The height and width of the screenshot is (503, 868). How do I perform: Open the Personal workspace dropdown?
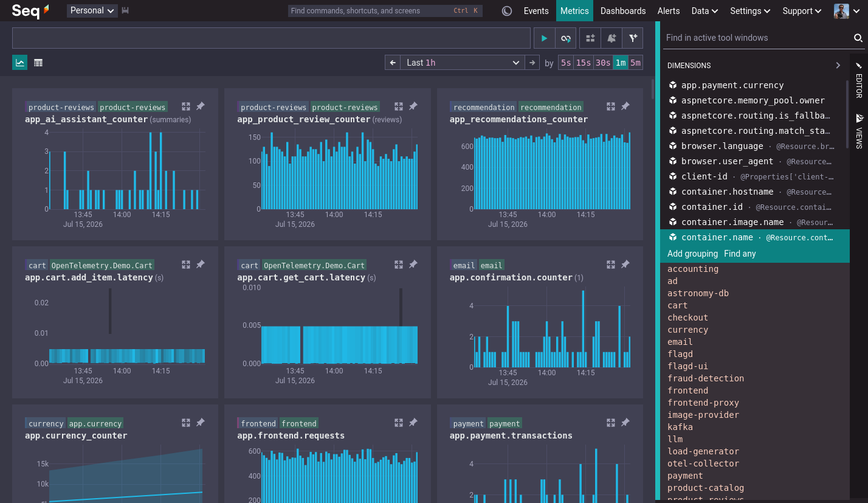coord(92,10)
